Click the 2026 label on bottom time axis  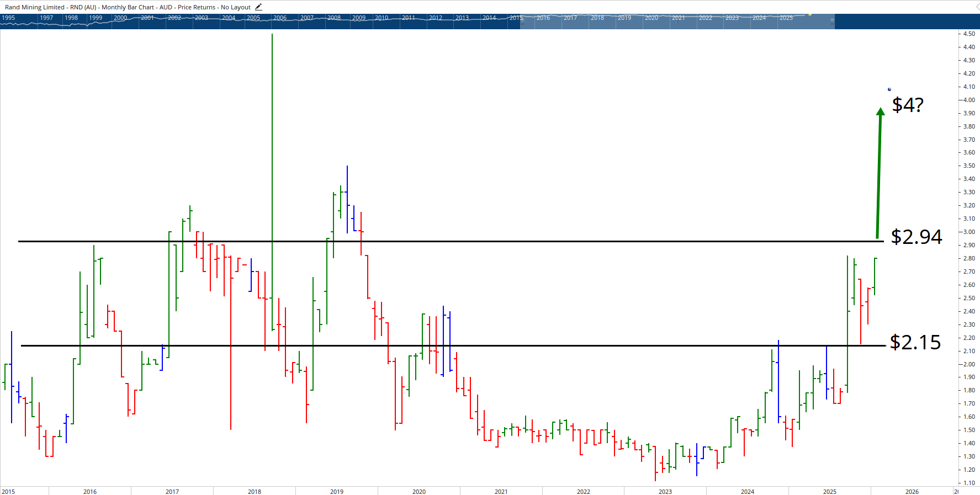coord(912,491)
